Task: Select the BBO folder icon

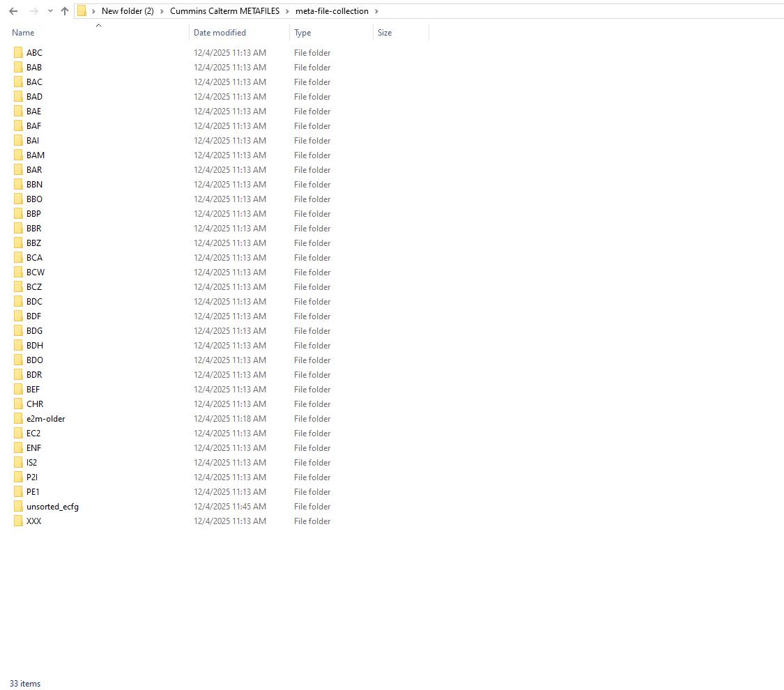Action: pos(19,199)
